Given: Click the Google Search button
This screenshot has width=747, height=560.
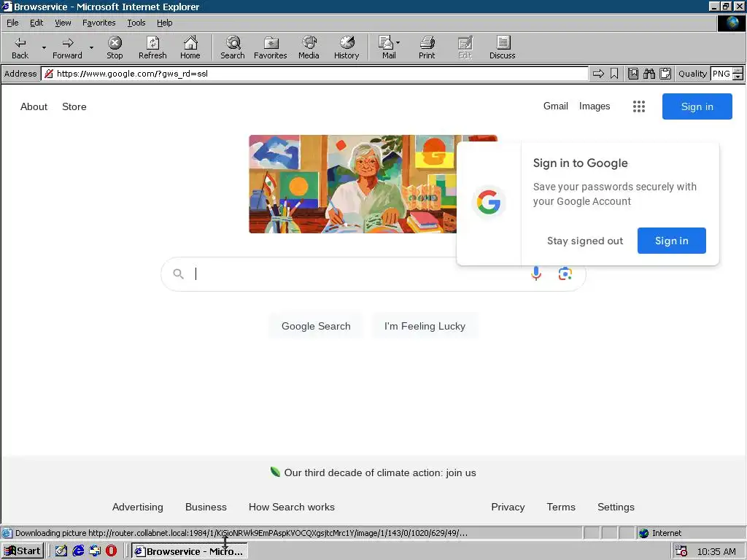Looking at the screenshot, I should pyautogui.click(x=316, y=326).
